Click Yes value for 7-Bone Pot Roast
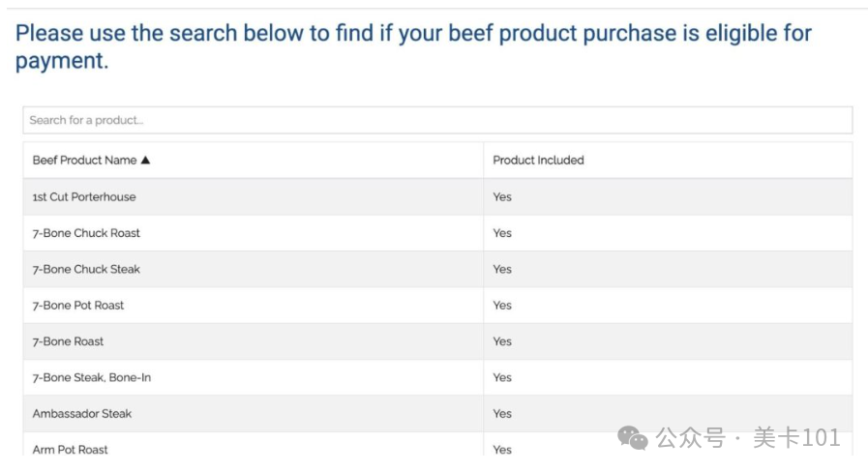This screenshot has height=472, width=868. click(502, 306)
